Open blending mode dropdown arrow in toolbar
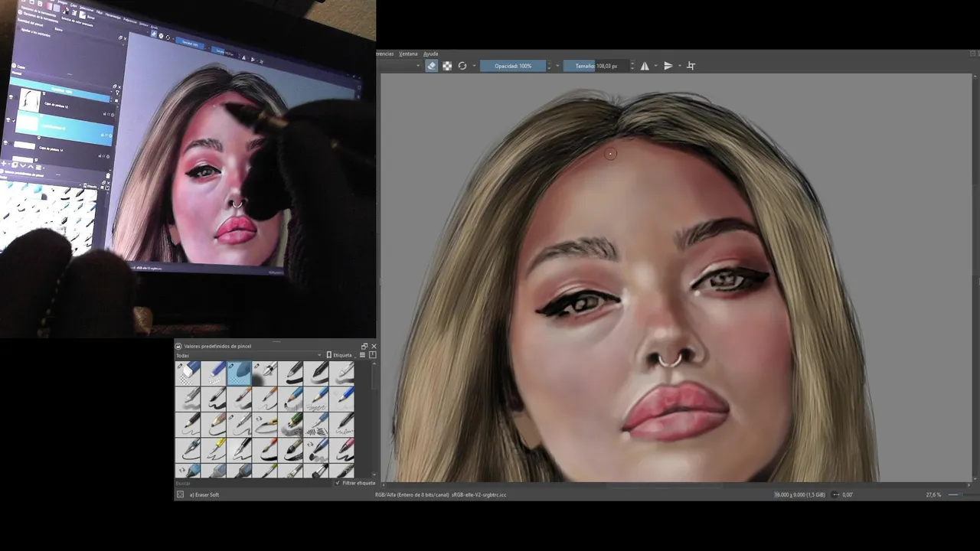Image resolution: width=980 pixels, height=551 pixels. (418, 66)
